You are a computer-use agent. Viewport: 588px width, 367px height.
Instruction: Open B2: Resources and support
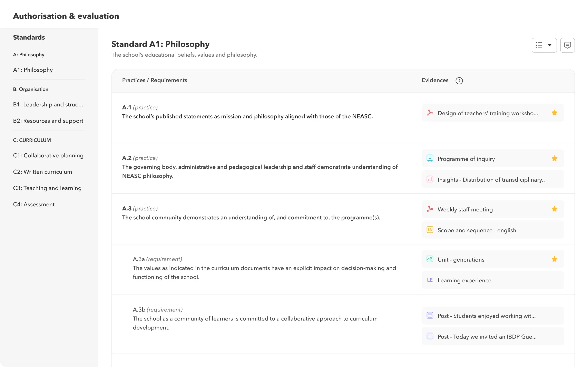48,121
